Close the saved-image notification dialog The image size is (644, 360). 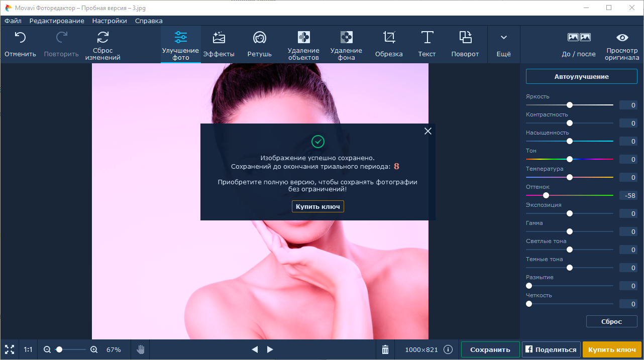(x=428, y=131)
